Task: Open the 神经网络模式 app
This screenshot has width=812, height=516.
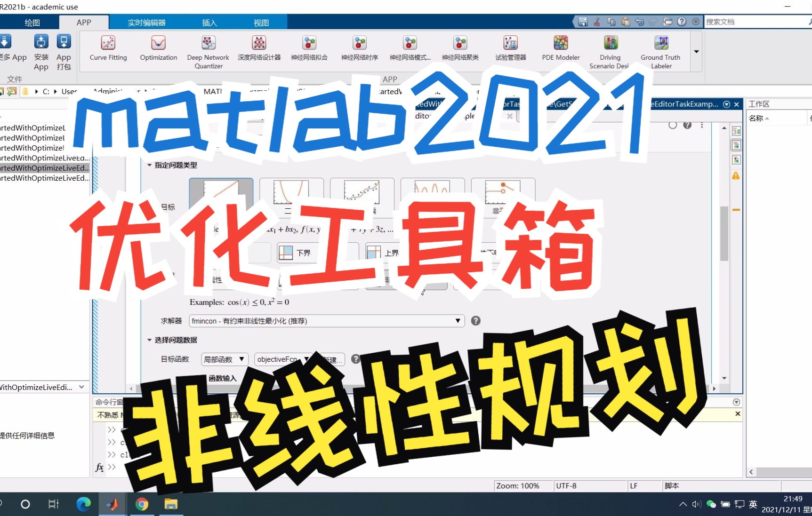Action: coord(410,48)
